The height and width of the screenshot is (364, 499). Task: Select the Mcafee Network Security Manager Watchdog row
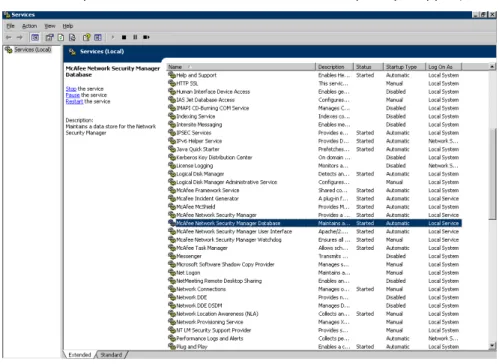click(x=314, y=240)
